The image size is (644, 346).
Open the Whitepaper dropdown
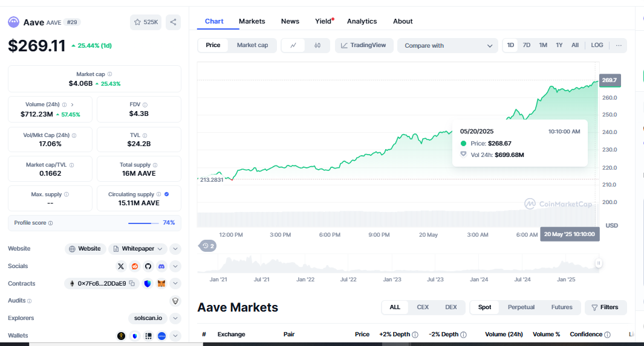pyautogui.click(x=138, y=249)
